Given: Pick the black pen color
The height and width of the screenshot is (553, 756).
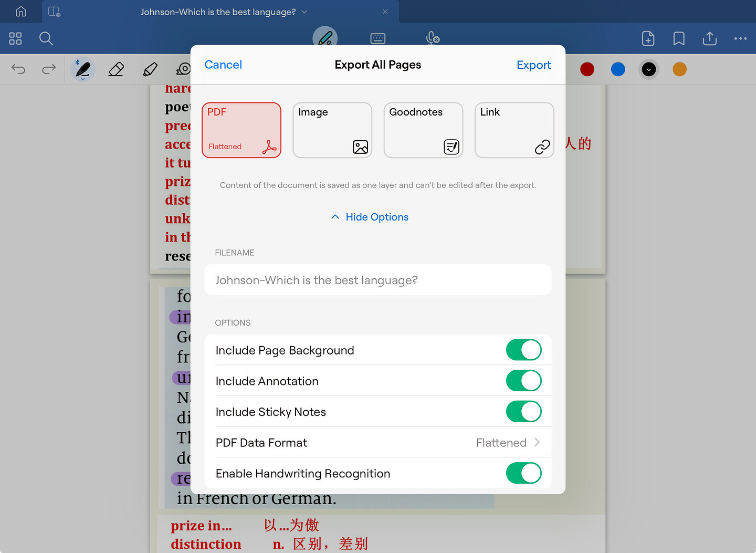Looking at the screenshot, I should (649, 69).
